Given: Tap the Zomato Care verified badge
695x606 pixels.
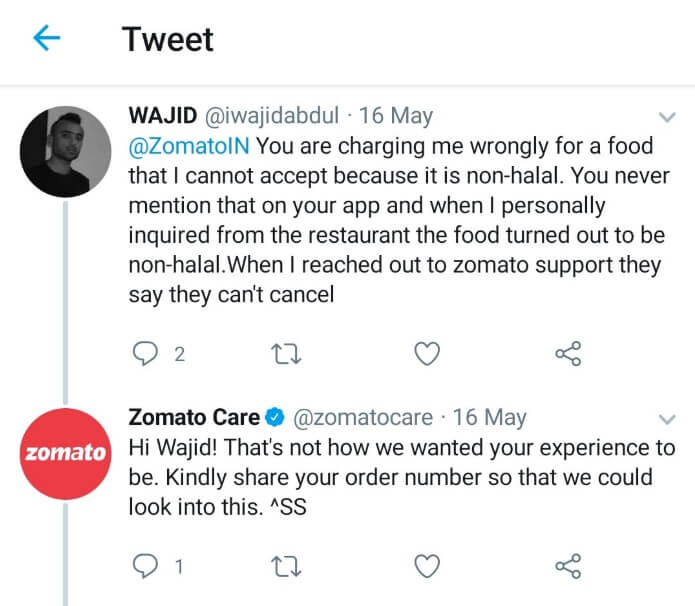Looking at the screenshot, I should coord(275,418).
